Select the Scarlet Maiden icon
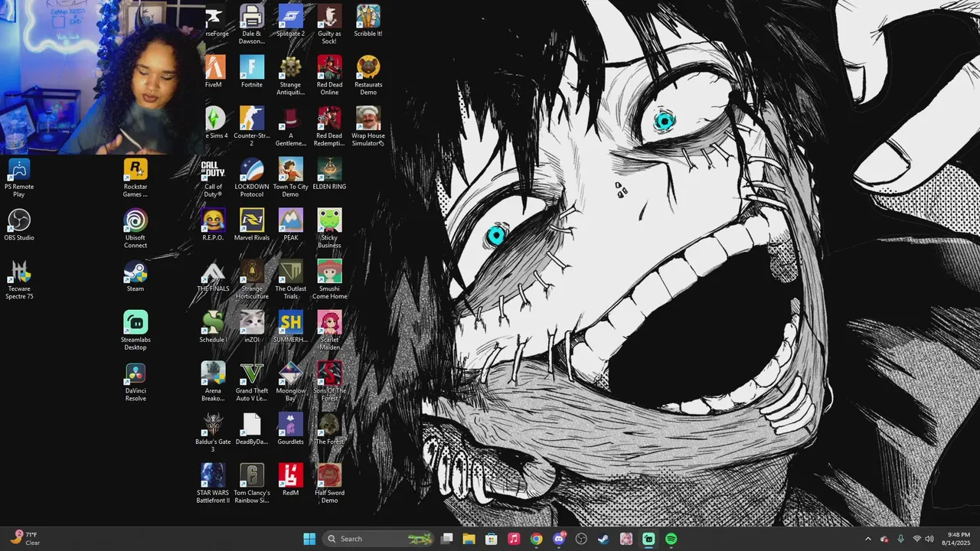 pos(329,330)
